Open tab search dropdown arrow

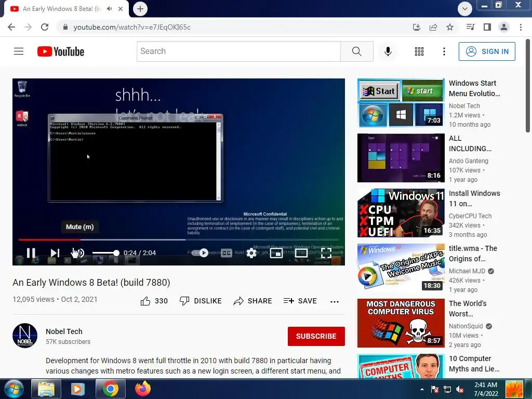465,9
